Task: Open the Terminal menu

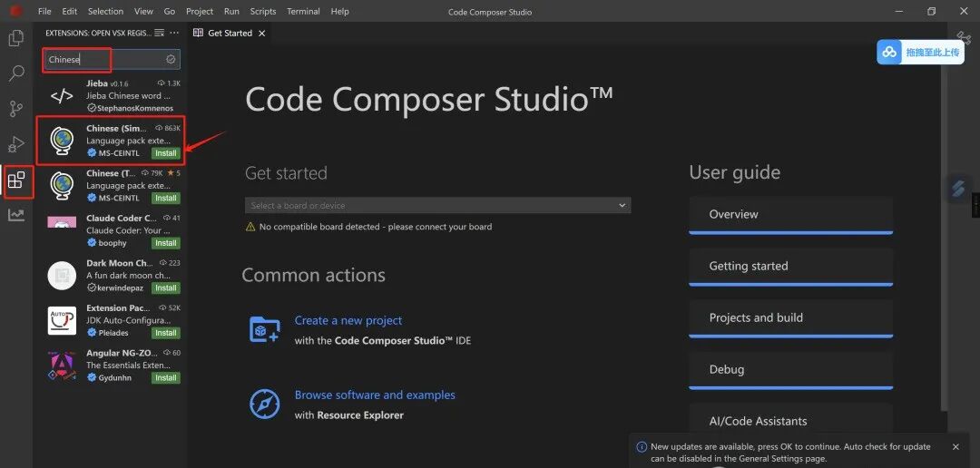Action: 303,11
